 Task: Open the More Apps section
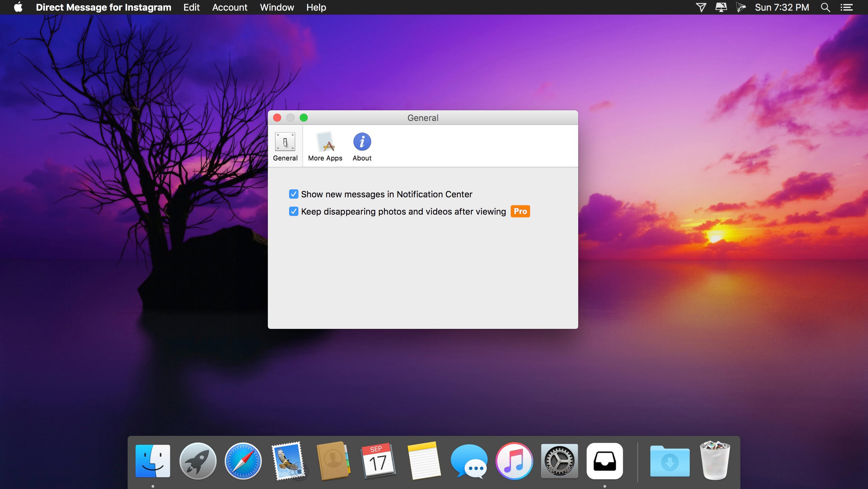click(x=325, y=145)
